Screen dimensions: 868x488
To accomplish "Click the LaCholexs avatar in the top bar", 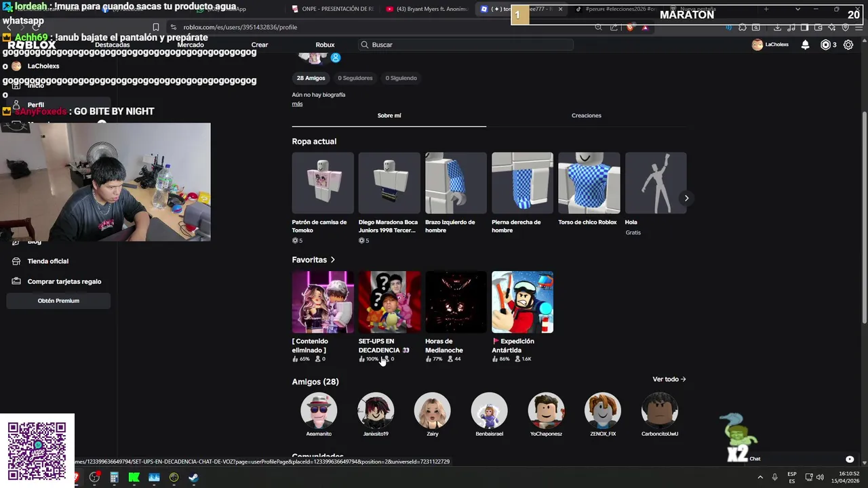I will [757, 45].
